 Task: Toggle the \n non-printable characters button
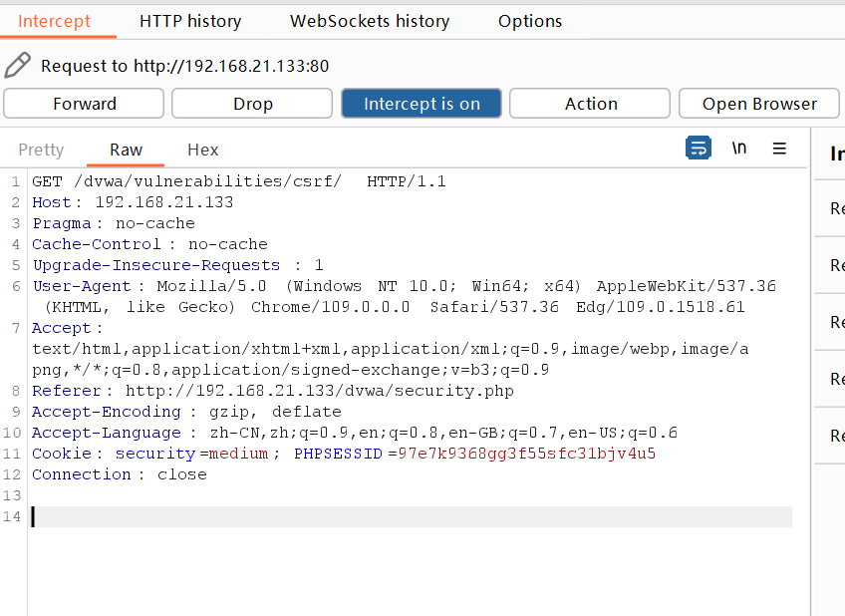pos(739,149)
